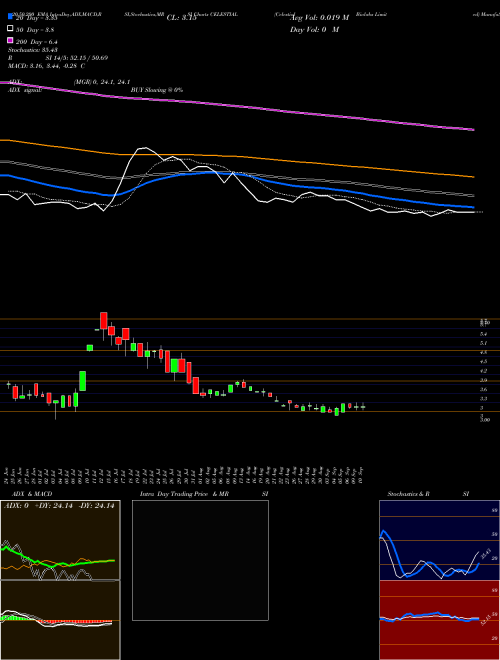
Task: Click the last candlestick on the chart
Action: point(363,407)
